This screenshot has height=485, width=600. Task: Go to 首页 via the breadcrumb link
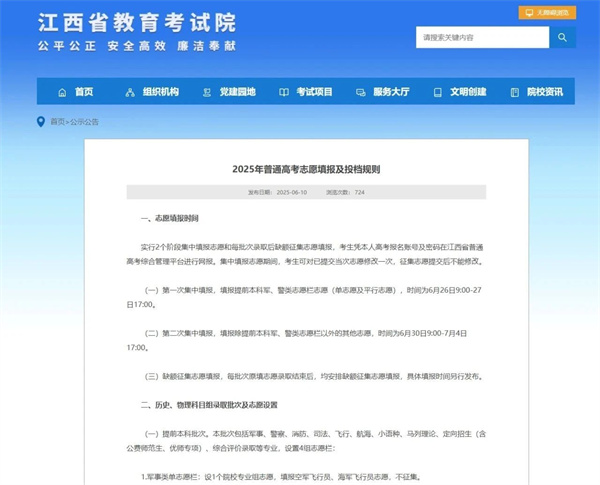coord(57,122)
